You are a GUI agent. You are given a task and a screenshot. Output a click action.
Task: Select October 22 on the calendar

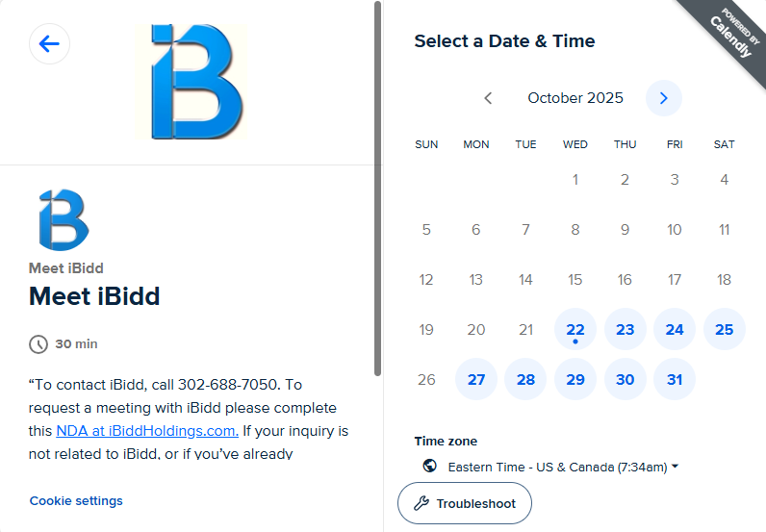point(575,330)
